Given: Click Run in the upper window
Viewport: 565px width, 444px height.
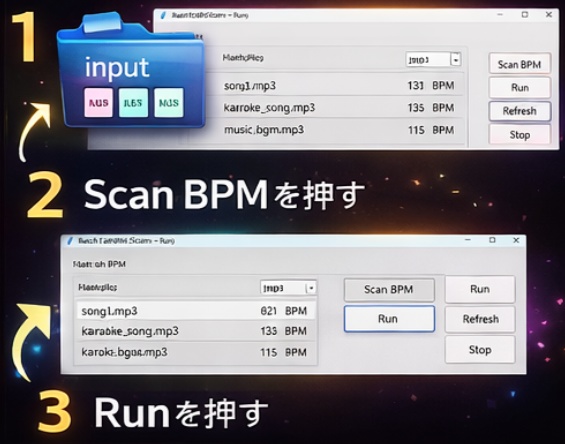Looking at the screenshot, I should (x=520, y=88).
